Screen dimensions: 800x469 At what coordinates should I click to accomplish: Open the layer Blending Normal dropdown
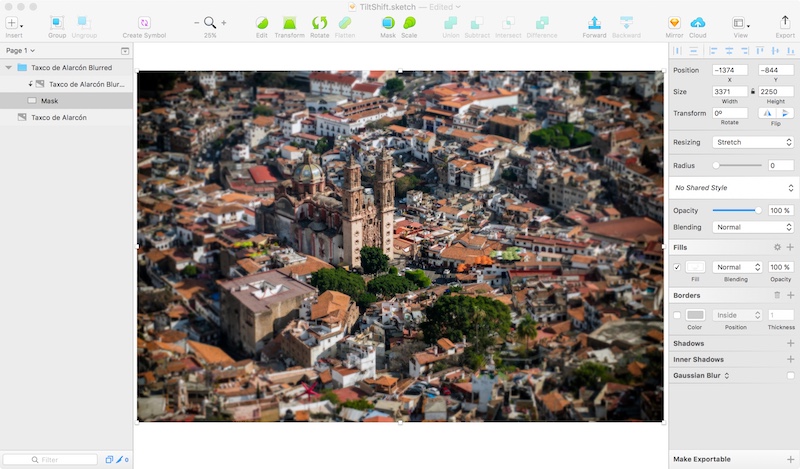(753, 227)
